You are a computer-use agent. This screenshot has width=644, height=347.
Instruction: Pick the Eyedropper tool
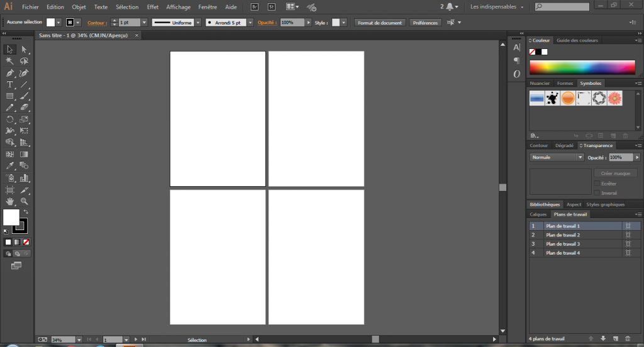click(9, 166)
